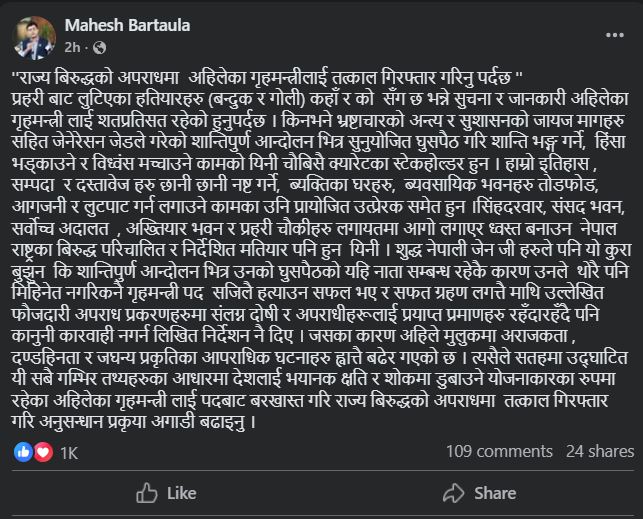Open Mahesh Bartaula's profile picture
This screenshot has width=643, height=519.
click(x=32, y=35)
